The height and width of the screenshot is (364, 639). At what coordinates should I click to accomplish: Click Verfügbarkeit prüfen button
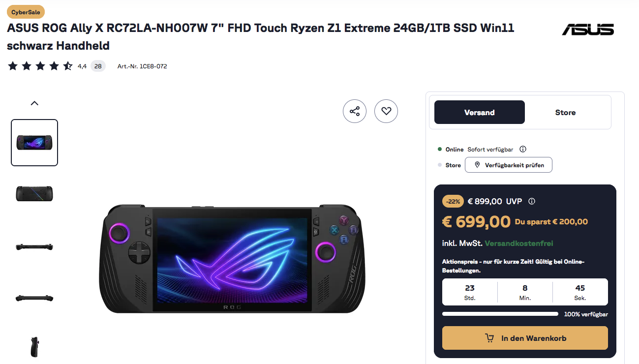(509, 165)
